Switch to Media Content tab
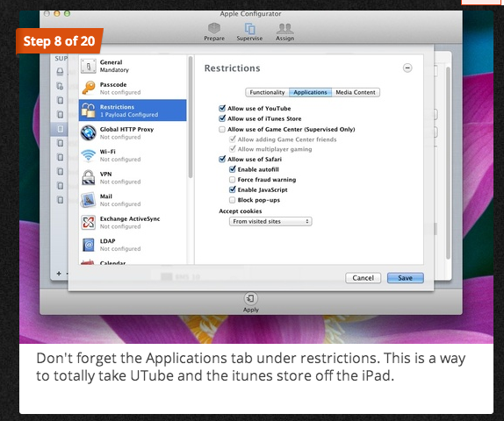This screenshot has height=421, width=504. click(x=356, y=92)
